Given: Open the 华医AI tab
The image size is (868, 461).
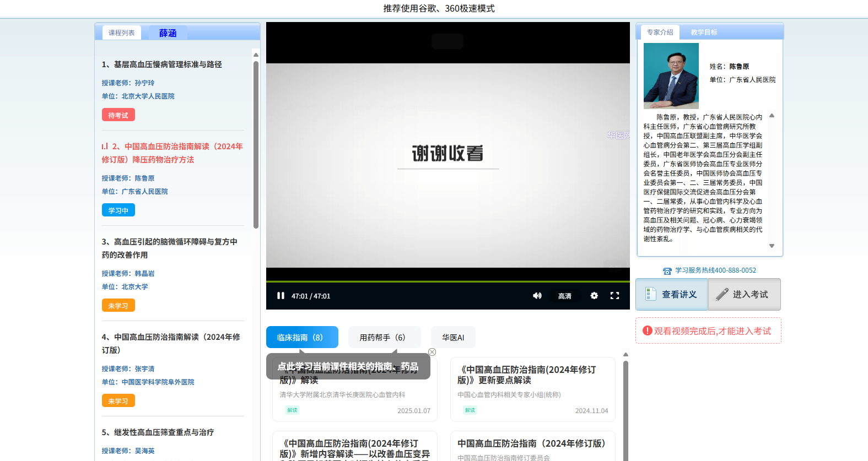Looking at the screenshot, I should point(453,337).
